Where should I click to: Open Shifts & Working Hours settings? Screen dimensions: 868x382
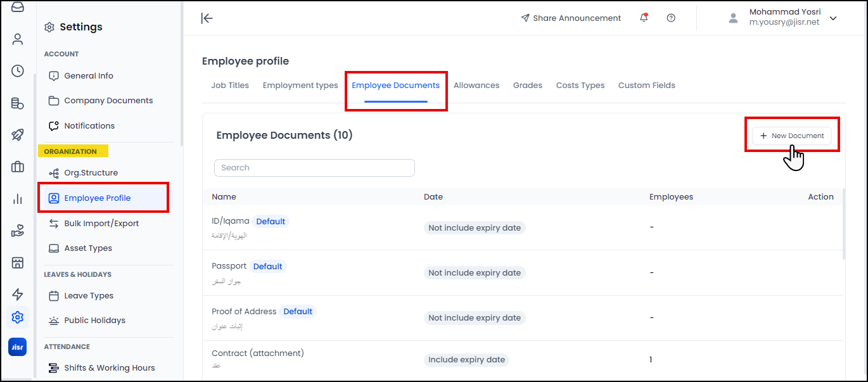click(109, 367)
